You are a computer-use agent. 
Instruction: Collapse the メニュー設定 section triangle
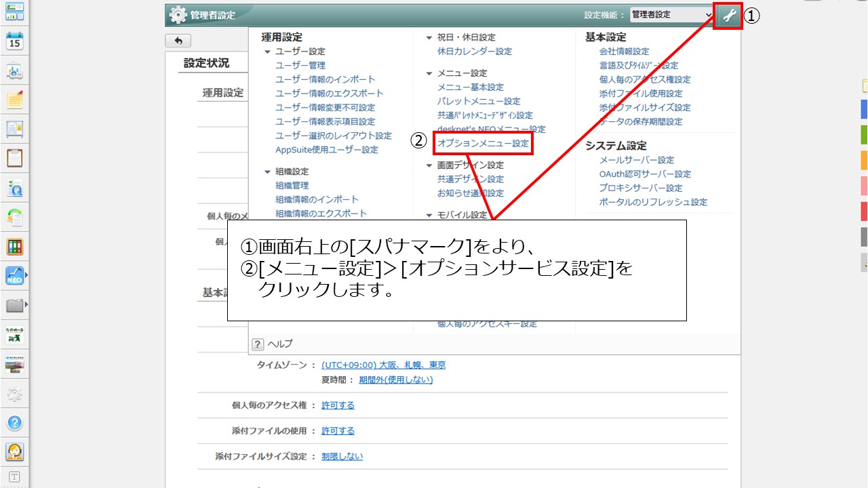tap(429, 73)
